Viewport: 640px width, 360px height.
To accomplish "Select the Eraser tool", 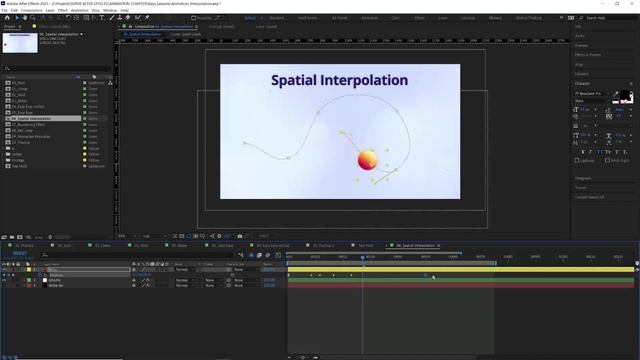I will click(128, 18).
